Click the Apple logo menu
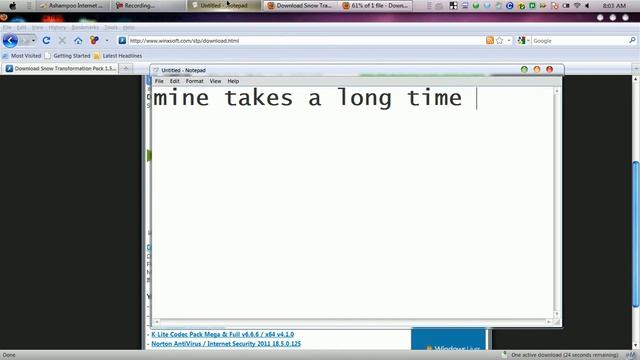Screen dimensions: 640x360 point(13,6)
